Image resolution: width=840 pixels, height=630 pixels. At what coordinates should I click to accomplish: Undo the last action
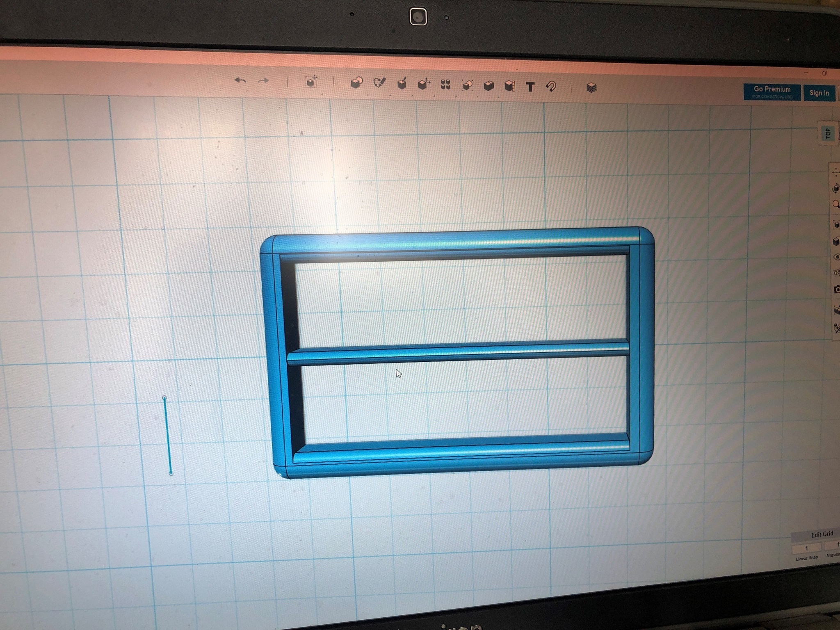[240, 81]
